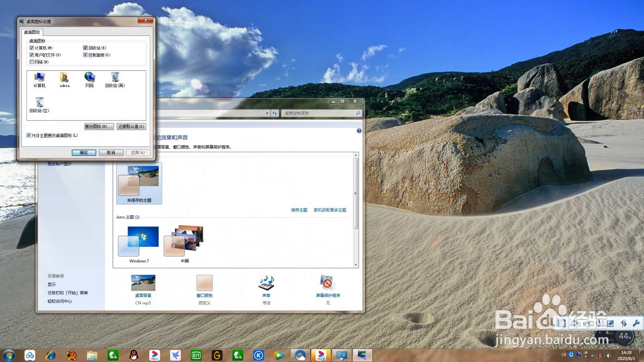The height and width of the screenshot is (362, 644).
Task: Click the help question mark in Personalization window
Action: [359, 131]
